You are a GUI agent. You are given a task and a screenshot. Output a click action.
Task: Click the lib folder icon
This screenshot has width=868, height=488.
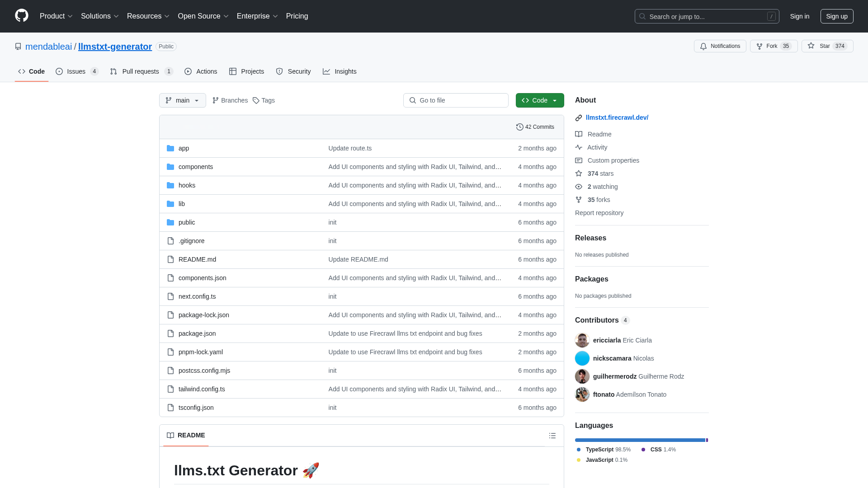pos(170,204)
